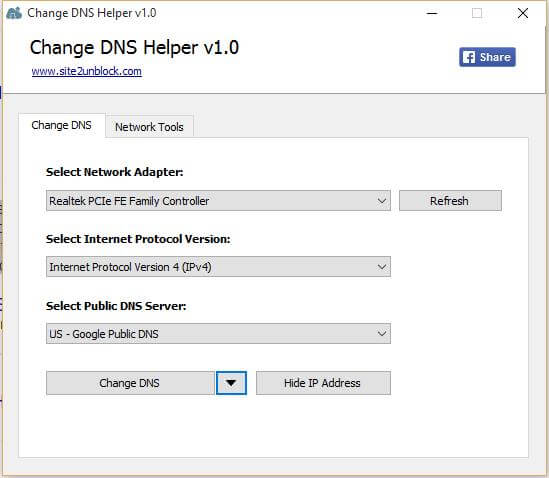Close the Change DNS Helper window
Viewport: 549px width, 478px height.
pos(523,13)
